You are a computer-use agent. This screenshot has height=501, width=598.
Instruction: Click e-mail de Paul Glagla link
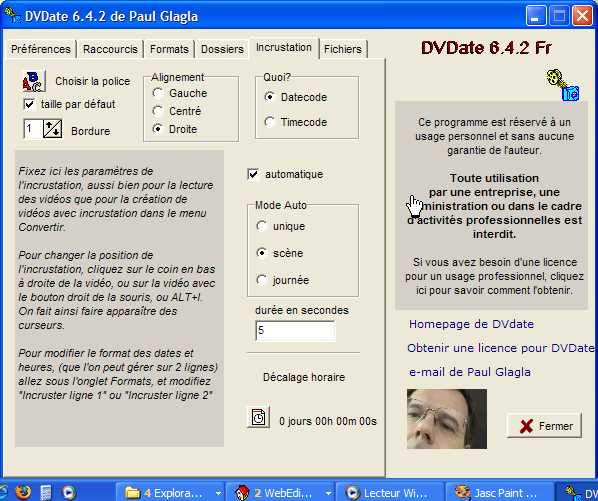pos(470,372)
